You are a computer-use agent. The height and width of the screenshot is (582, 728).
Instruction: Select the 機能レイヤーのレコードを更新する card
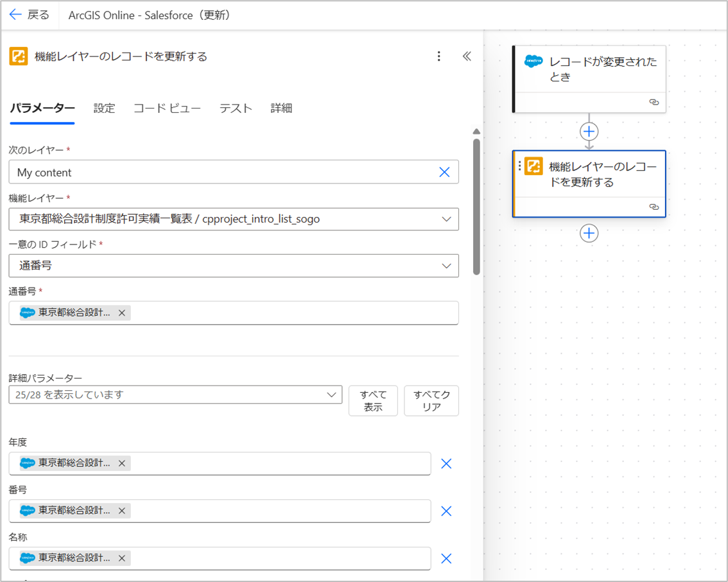[x=589, y=184]
